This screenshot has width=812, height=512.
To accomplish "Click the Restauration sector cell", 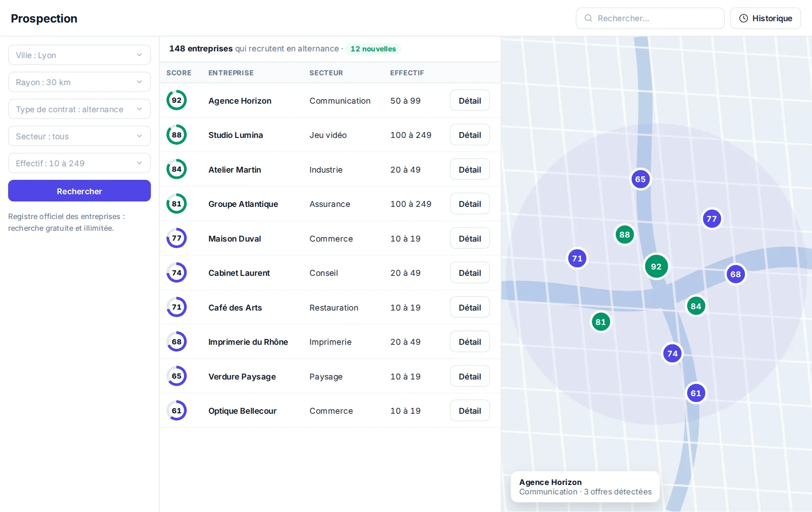I will [x=334, y=307].
